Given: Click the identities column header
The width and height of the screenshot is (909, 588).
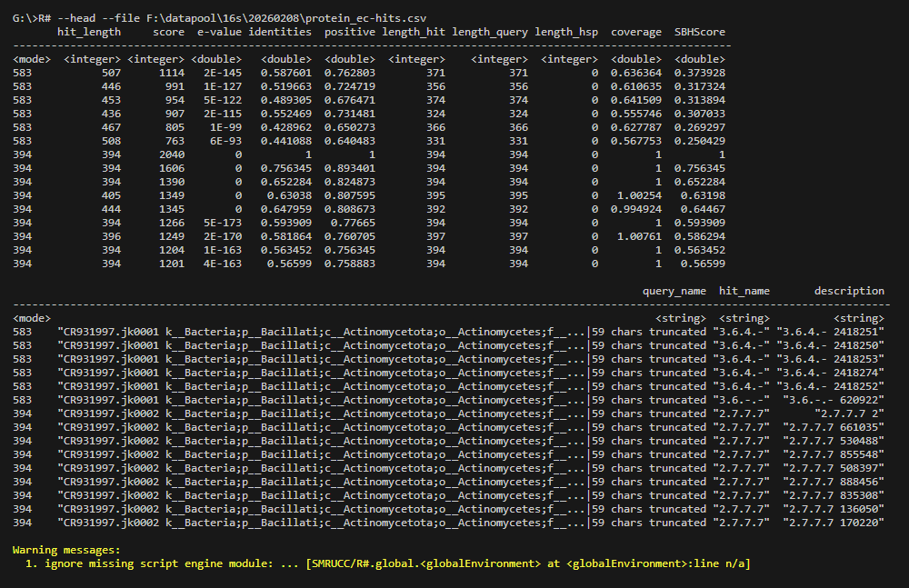Looking at the screenshot, I should point(280,32).
